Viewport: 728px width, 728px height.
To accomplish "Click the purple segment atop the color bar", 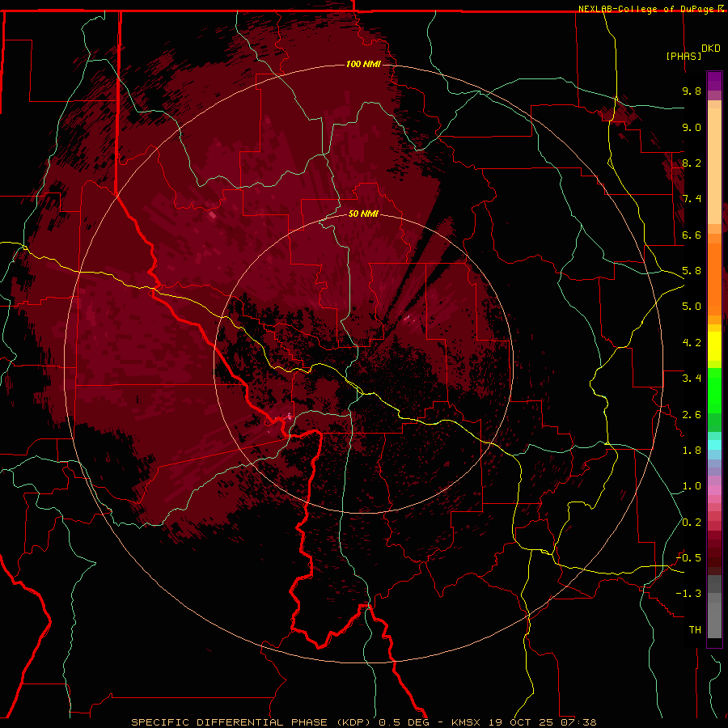I will (x=714, y=81).
